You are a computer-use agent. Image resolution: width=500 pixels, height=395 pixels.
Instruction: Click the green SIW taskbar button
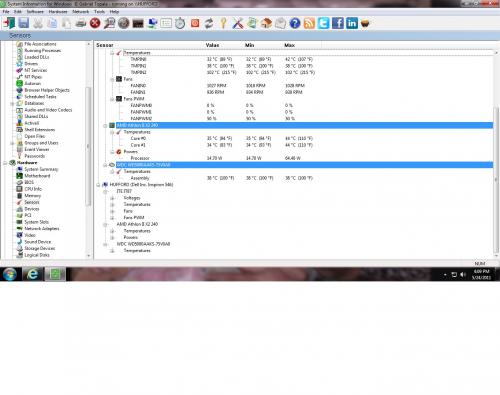pyautogui.click(x=55, y=274)
